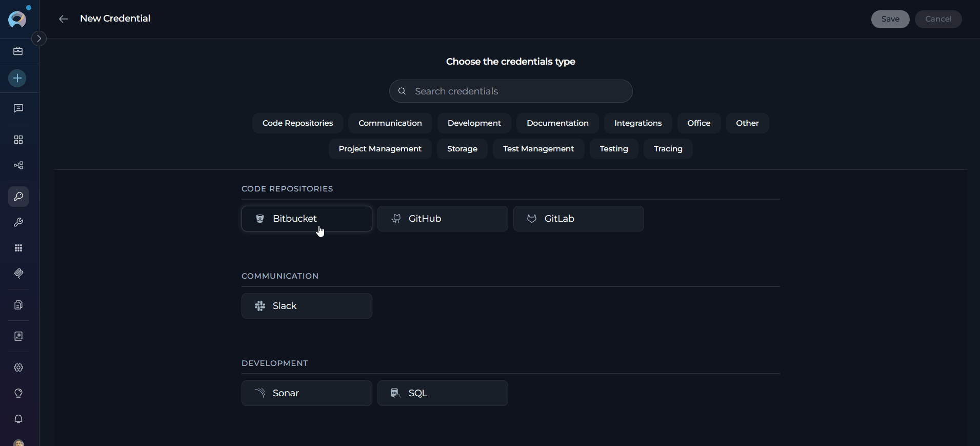Open the chat messages sidebar icon
Screen dimensions: 980x446
click(x=18, y=108)
